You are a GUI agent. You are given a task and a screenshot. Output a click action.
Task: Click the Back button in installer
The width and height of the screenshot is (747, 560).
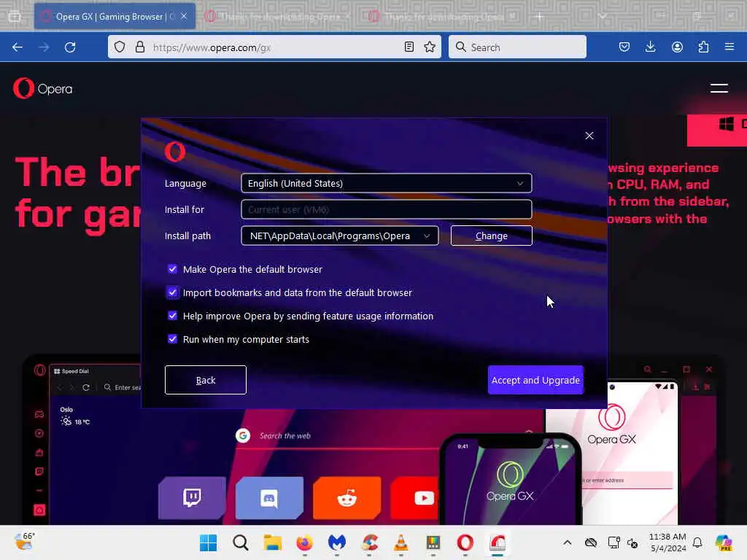(205, 380)
